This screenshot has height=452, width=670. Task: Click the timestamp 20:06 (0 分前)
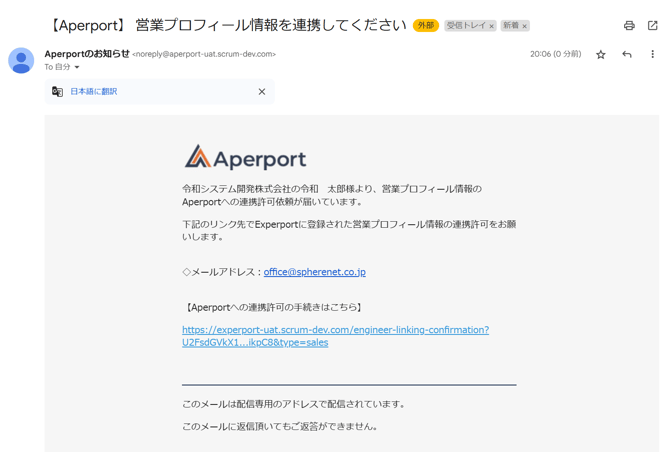555,54
